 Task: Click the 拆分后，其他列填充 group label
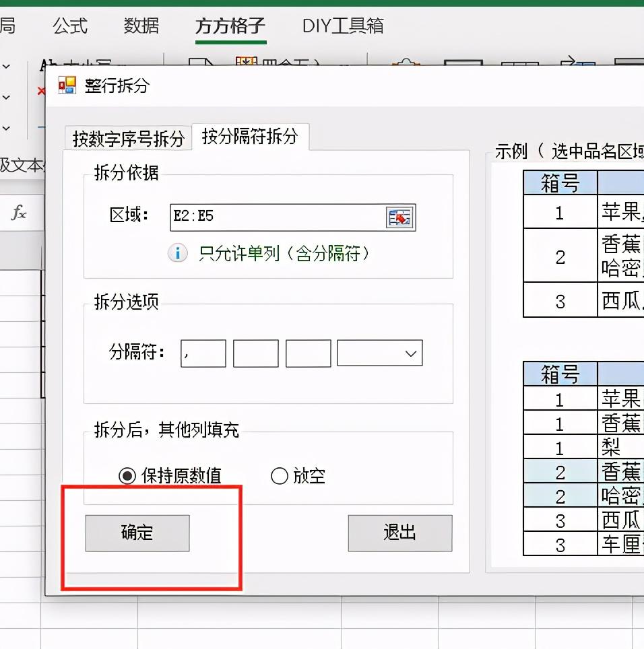click(x=166, y=430)
